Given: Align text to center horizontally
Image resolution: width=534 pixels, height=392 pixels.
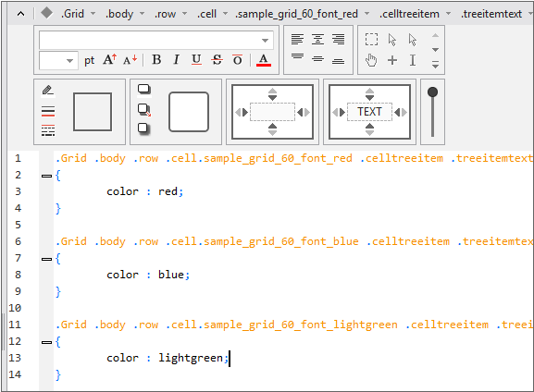Looking at the screenshot, I should [x=317, y=40].
